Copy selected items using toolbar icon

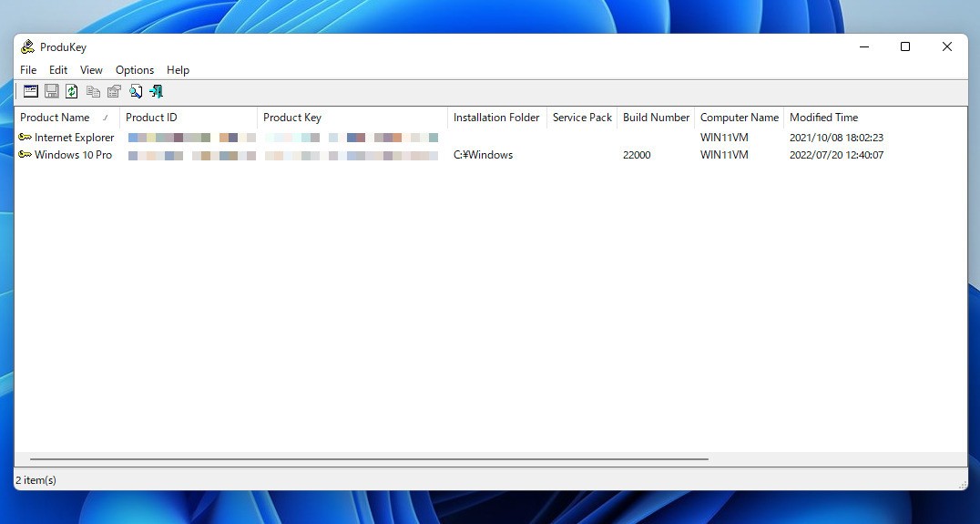point(93,91)
